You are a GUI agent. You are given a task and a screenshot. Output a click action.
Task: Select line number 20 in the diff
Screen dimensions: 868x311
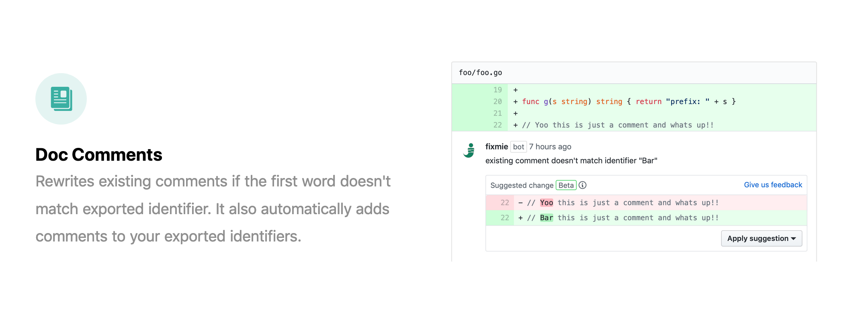pyautogui.click(x=497, y=102)
